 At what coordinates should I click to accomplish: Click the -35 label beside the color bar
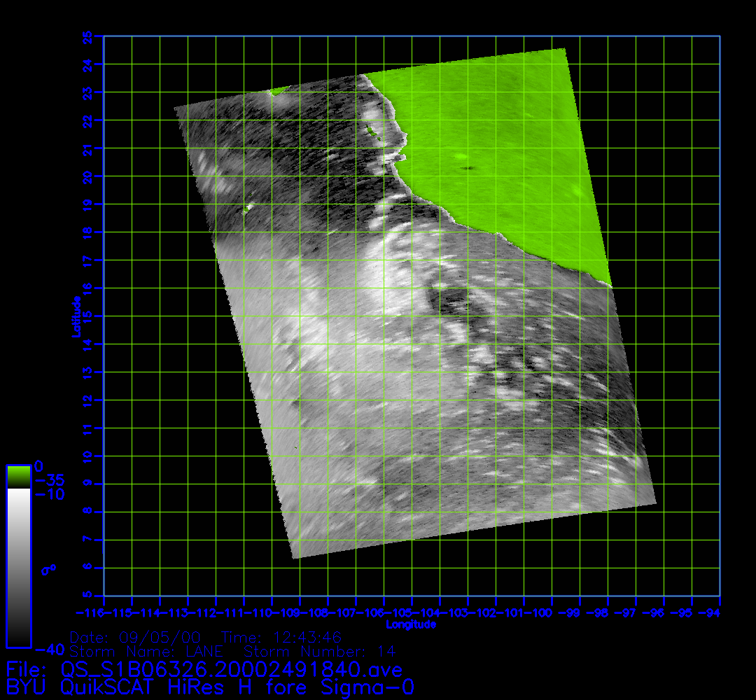pyautogui.click(x=50, y=480)
